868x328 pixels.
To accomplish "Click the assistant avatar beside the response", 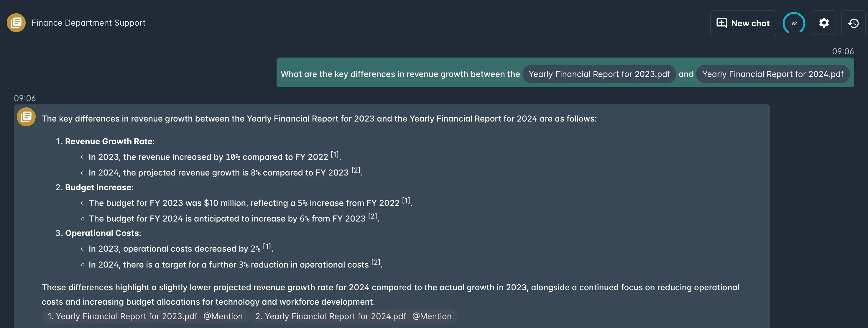I will pyautogui.click(x=26, y=117).
